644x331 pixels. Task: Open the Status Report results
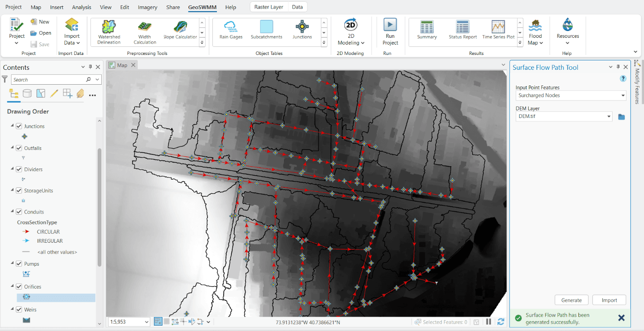click(x=463, y=31)
